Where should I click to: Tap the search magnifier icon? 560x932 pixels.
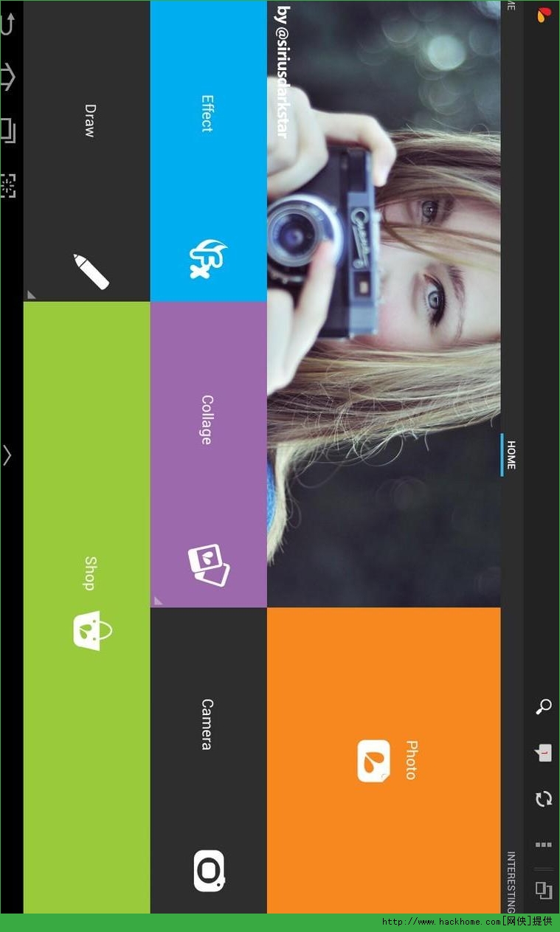(x=543, y=707)
